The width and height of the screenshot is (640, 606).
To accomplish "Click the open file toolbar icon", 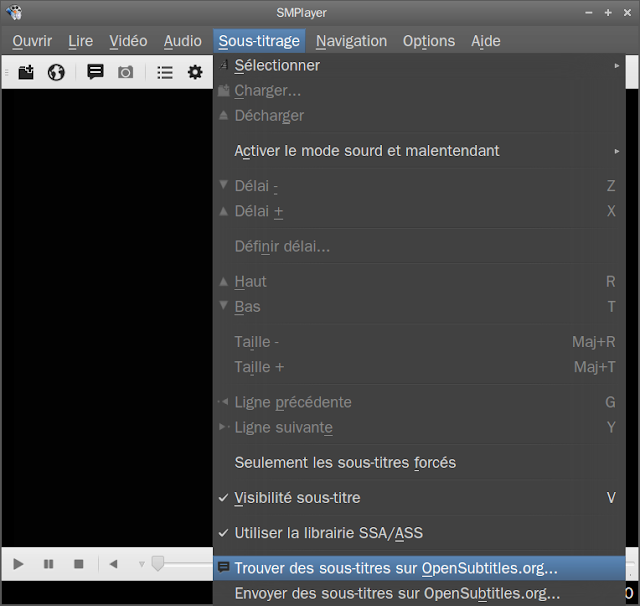I will tap(26, 73).
